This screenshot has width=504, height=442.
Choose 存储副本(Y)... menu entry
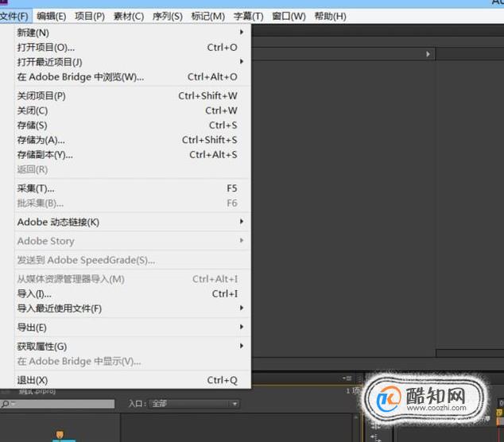tap(133, 154)
